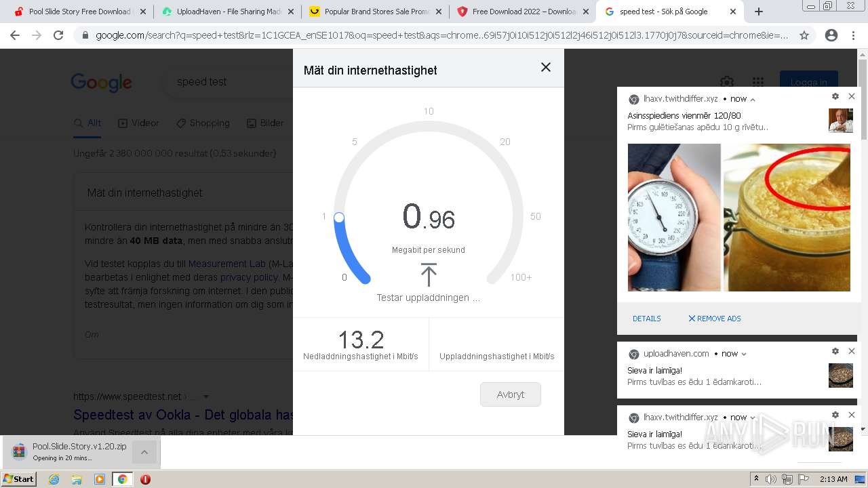Screen dimensions: 868x488
Task: Click the system clock 2:13 AM
Action: (833, 479)
